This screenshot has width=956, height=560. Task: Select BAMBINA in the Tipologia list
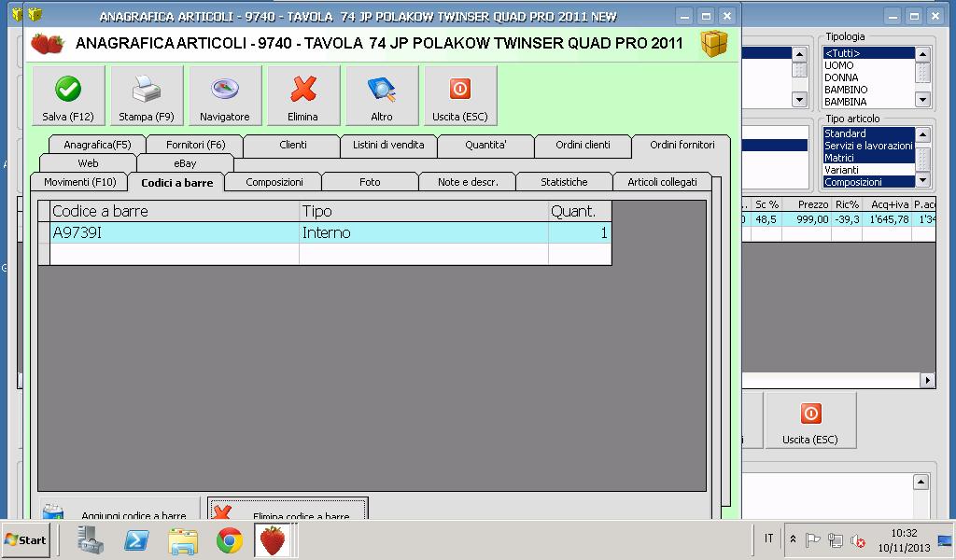(869, 102)
